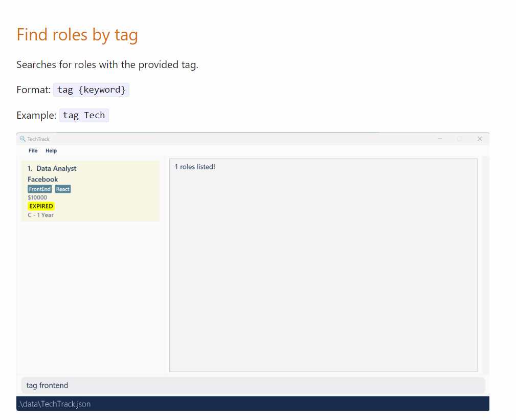516x420 pixels.
Task: Maximize the TechTrack window
Action: point(460,139)
